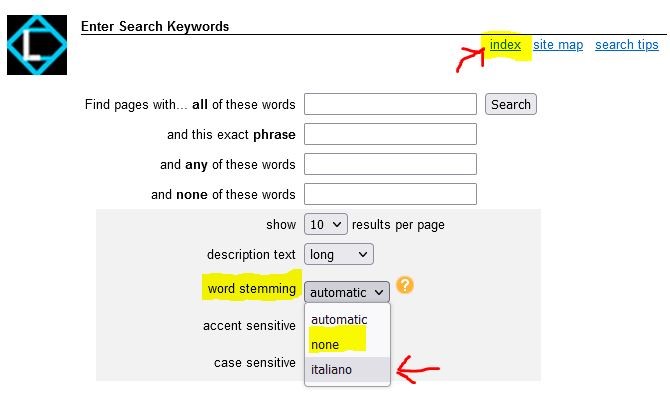The height and width of the screenshot is (403, 670).
Task: Focus the exact phrase input field
Action: tap(391, 134)
